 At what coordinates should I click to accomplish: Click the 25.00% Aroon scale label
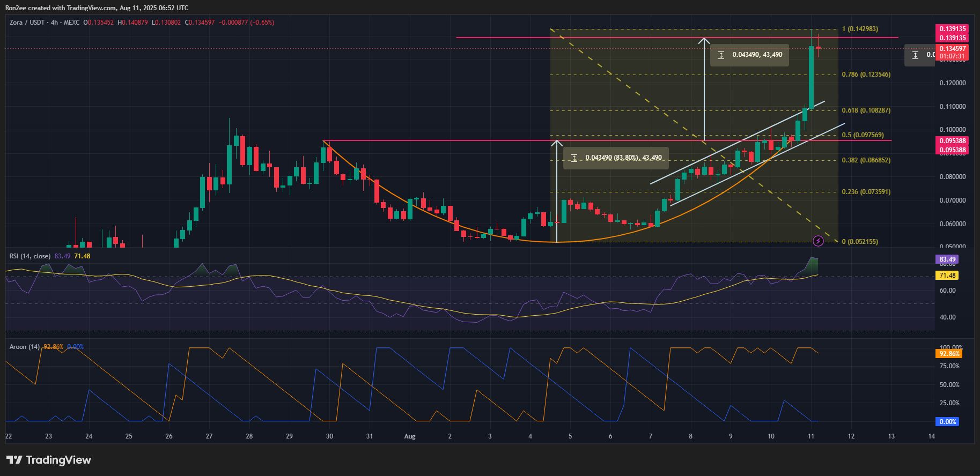(x=949, y=403)
